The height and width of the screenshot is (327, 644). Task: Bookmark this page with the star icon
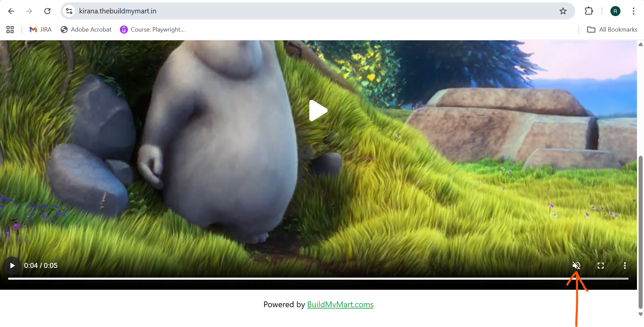(563, 11)
